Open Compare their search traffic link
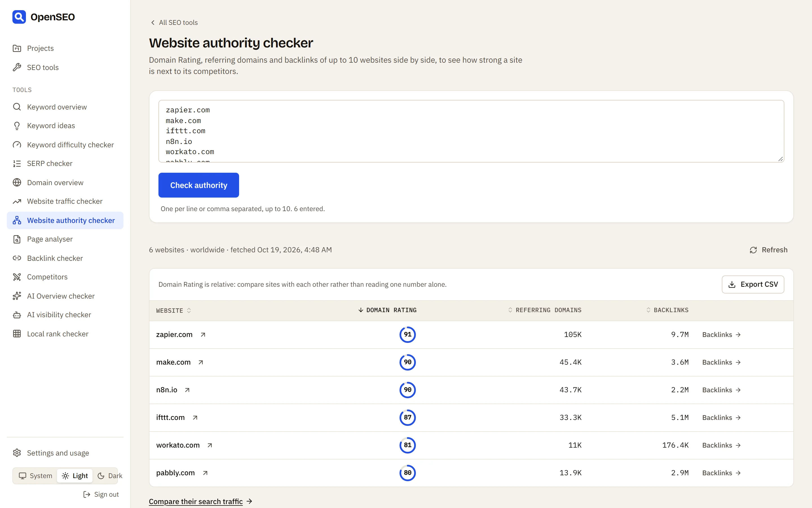This screenshot has width=812, height=508. point(200,501)
